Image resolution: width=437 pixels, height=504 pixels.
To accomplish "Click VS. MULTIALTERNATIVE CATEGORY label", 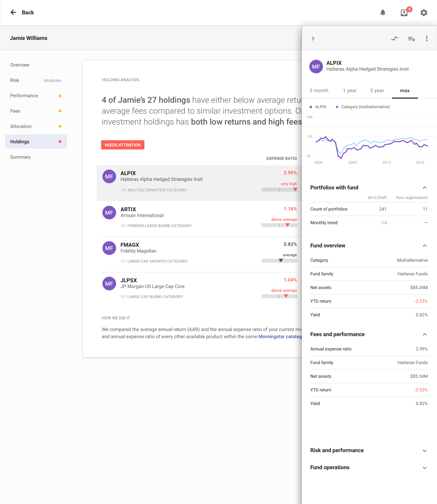I will click(x=154, y=190).
